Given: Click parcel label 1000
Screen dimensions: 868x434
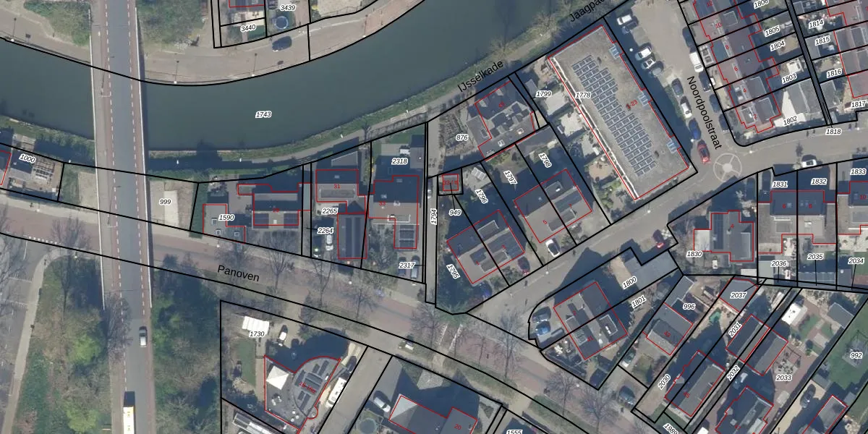Looking at the screenshot, I should coord(27,158).
